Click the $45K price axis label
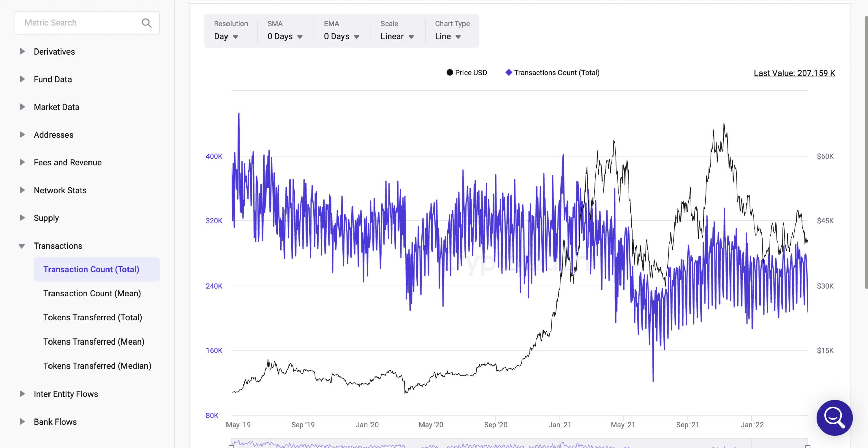868x448 pixels. pos(825,221)
